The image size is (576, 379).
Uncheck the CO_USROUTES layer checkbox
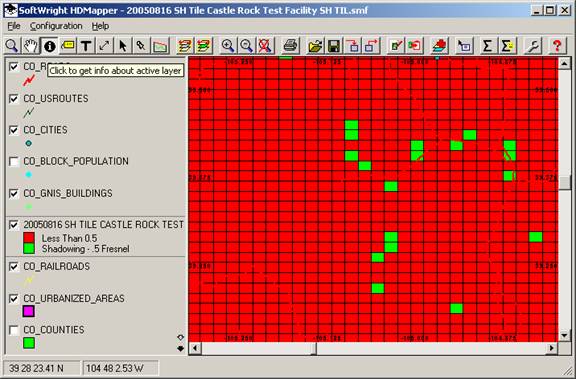[14, 99]
